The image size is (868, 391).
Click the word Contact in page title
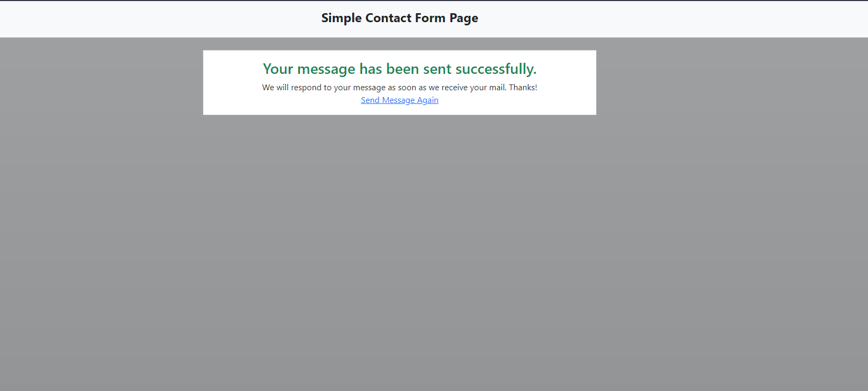(x=388, y=18)
